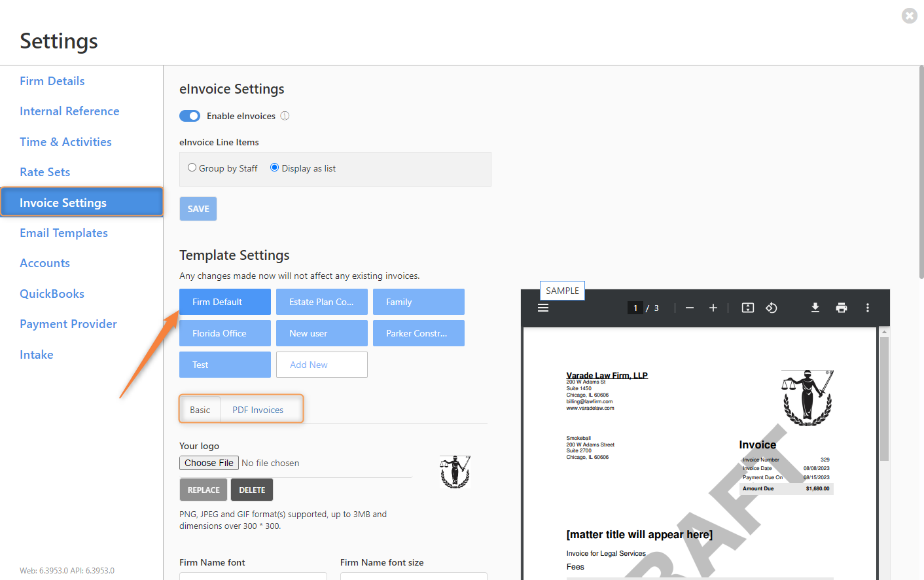Click the settings panel main scrollbar
924x580 pixels.
click(x=921, y=173)
